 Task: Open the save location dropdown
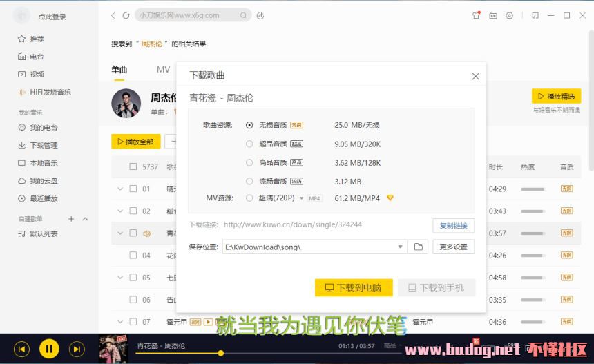pyautogui.click(x=400, y=247)
